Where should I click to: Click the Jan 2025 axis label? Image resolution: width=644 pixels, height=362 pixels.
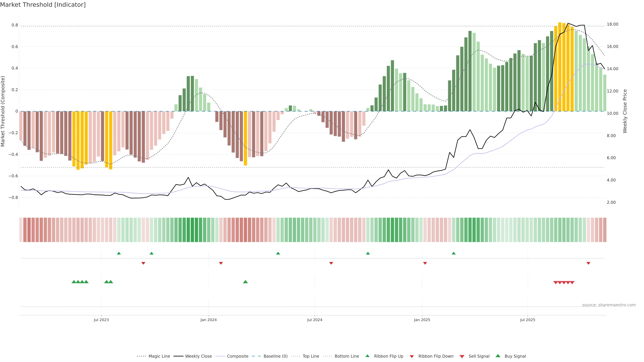pyautogui.click(x=422, y=320)
